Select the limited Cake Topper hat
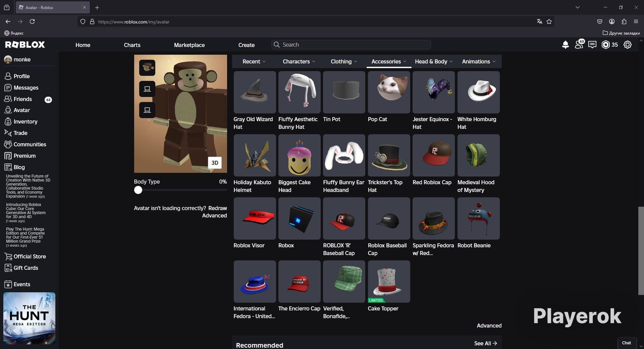Viewport: 644px width, 349px height. (389, 282)
